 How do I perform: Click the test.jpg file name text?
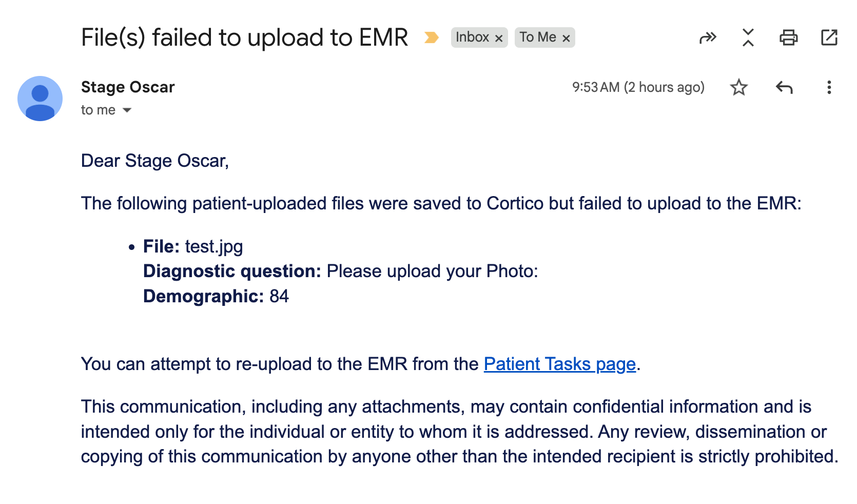click(x=214, y=246)
